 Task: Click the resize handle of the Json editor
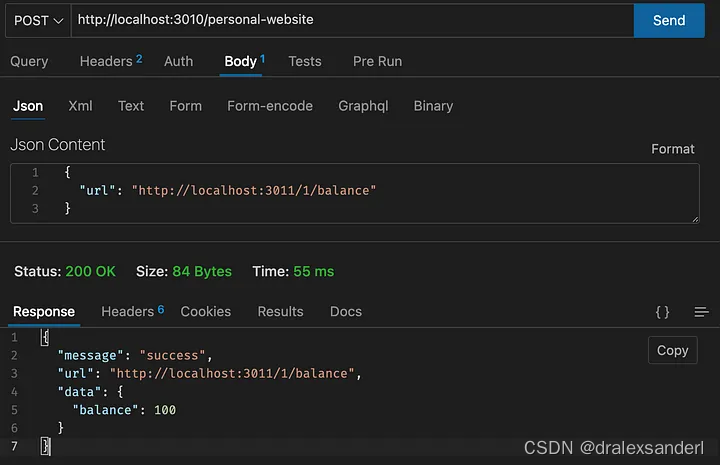[x=695, y=219]
